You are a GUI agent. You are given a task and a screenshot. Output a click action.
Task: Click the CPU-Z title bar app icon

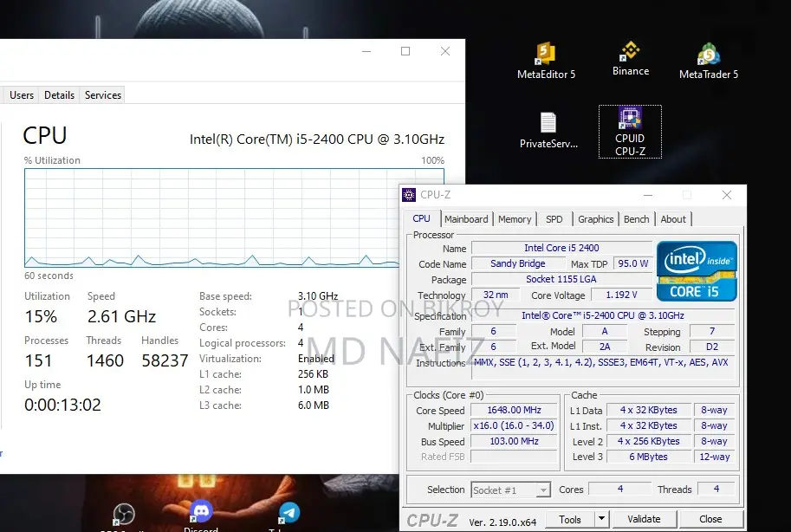(x=409, y=195)
